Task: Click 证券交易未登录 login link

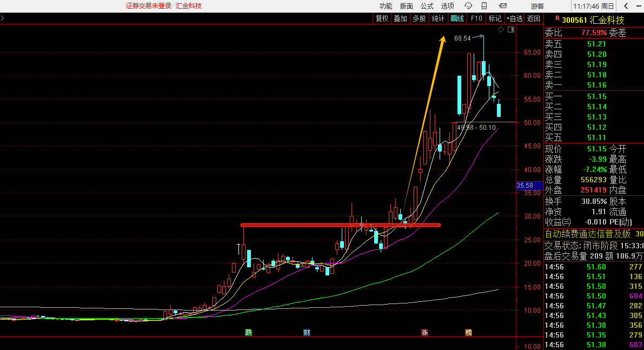Action: tap(149, 6)
